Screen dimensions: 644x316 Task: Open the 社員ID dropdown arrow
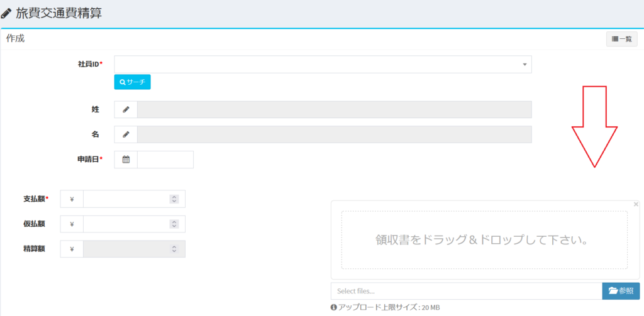(x=525, y=65)
